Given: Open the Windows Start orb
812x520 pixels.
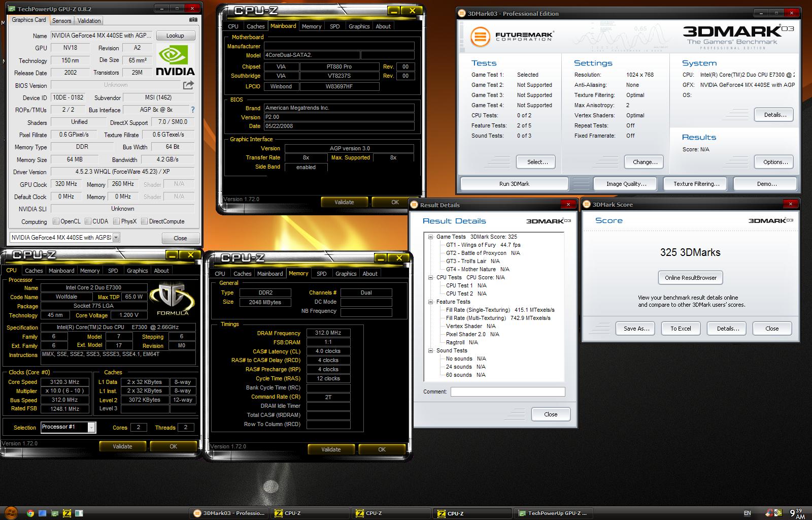Looking at the screenshot, I should [x=10, y=512].
